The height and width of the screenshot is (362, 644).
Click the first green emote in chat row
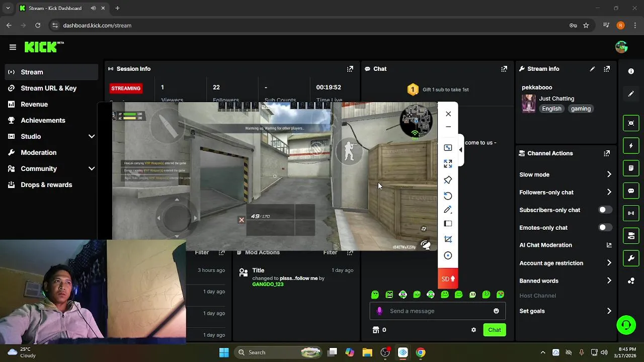coord(375,295)
